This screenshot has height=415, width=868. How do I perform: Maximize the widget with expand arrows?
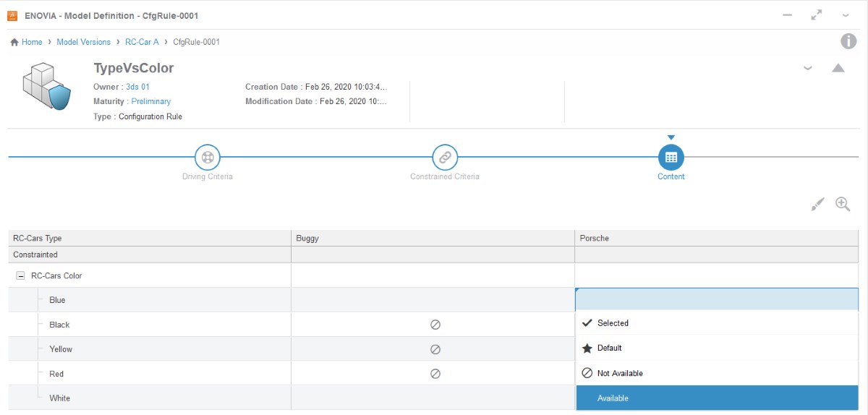[817, 15]
